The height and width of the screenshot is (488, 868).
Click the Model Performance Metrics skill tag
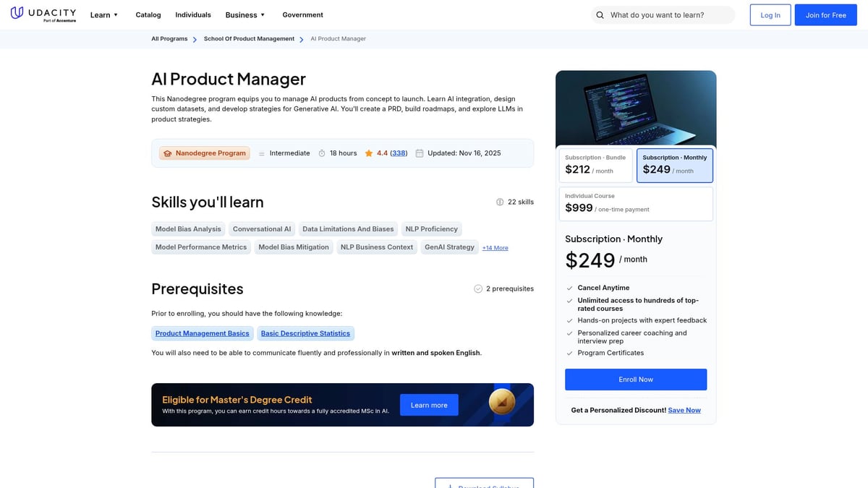(x=201, y=247)
